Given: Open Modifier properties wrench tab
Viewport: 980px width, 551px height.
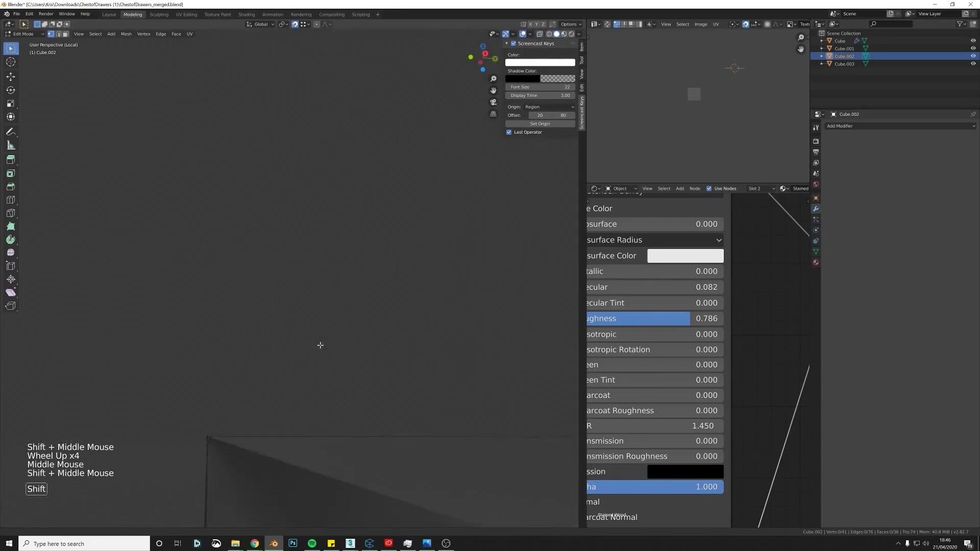Looking at the screenshot, I should (x=816, y=209).
